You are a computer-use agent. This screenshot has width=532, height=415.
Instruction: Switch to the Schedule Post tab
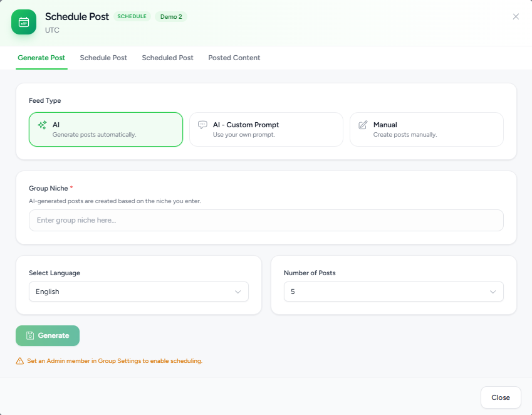103,58
